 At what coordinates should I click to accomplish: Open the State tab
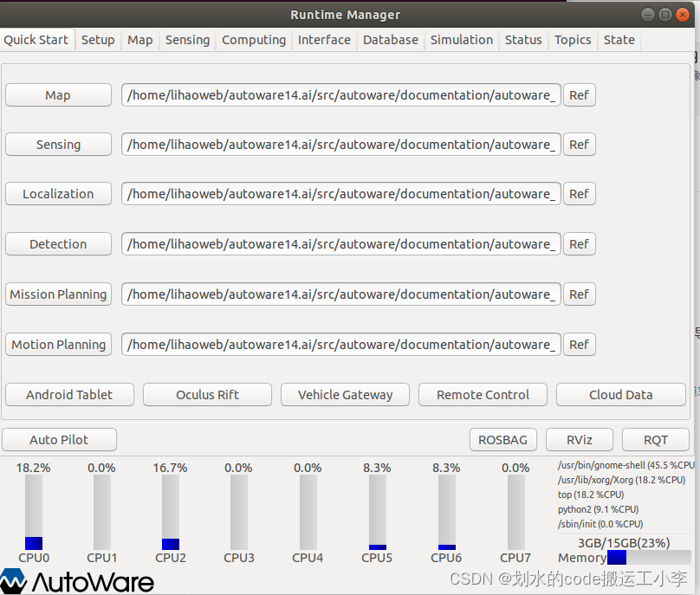619,40
